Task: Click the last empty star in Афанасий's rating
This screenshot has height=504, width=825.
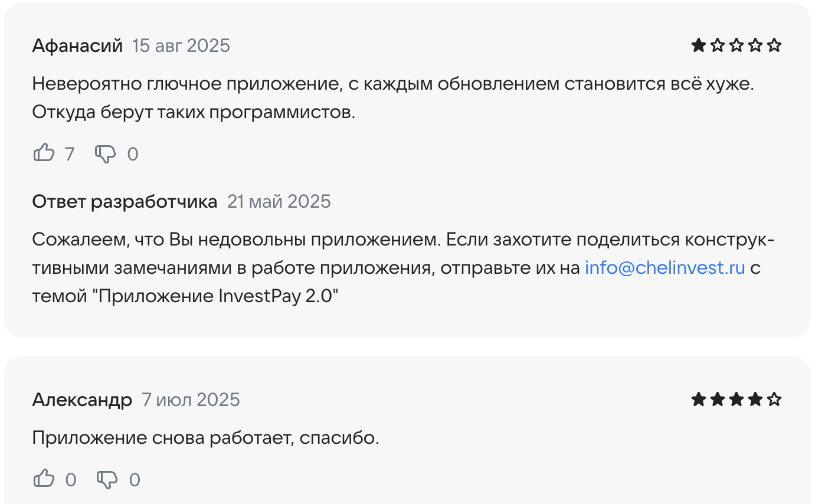Action: 774,45
